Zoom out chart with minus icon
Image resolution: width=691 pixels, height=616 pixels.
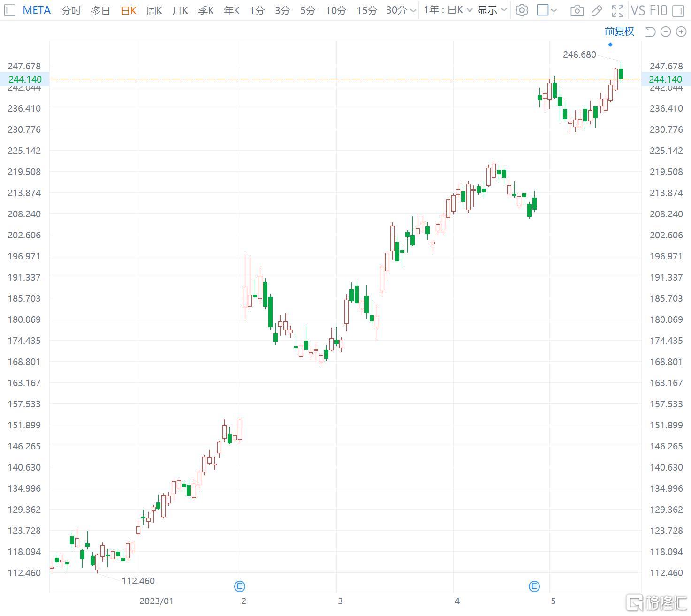click(x=666, y=31)
